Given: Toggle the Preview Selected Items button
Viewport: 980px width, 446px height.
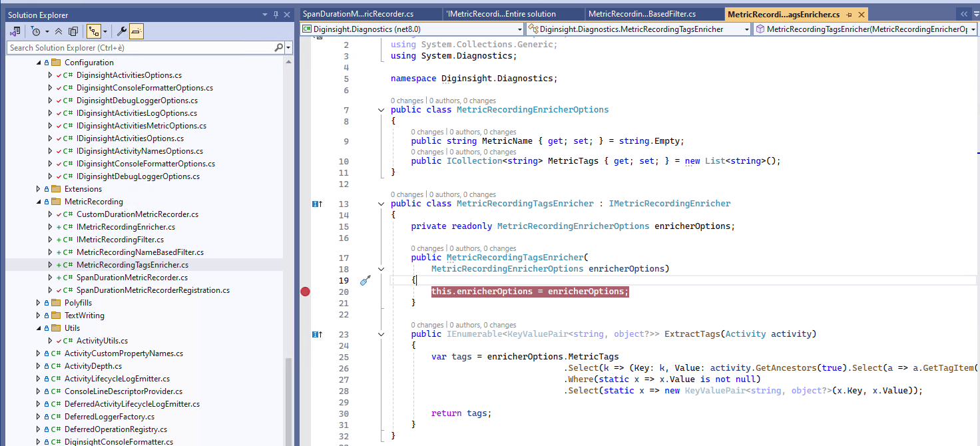Looking at the screenshot, I should pos(136,31).
